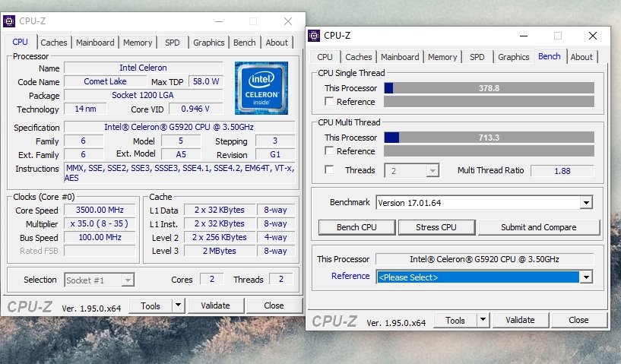The image size is (621, 364).
Task: Click Single Thread score bar showing 378.8
Action: point(489,88)
